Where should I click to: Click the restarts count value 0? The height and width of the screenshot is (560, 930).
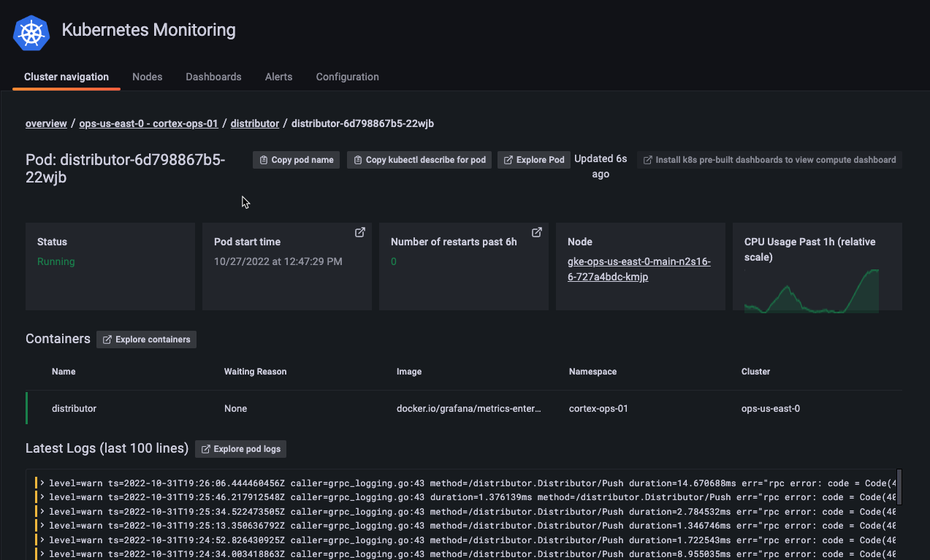point(394,261)
